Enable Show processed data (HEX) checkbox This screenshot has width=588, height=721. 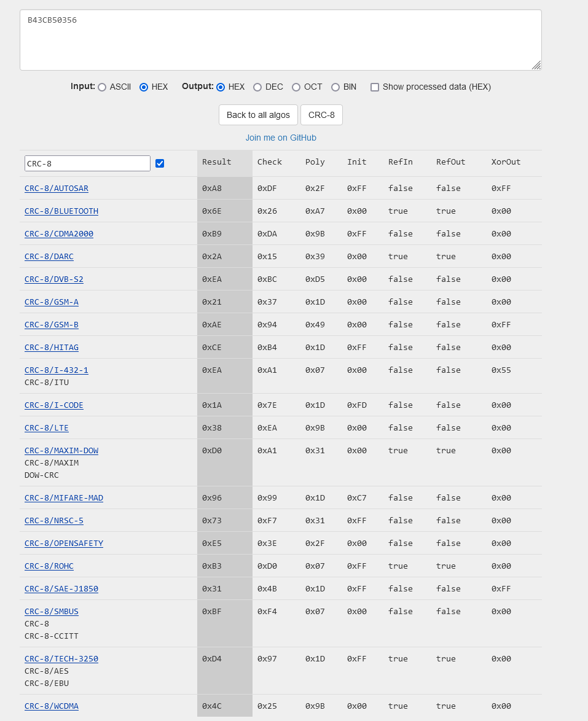click(375, 87)
